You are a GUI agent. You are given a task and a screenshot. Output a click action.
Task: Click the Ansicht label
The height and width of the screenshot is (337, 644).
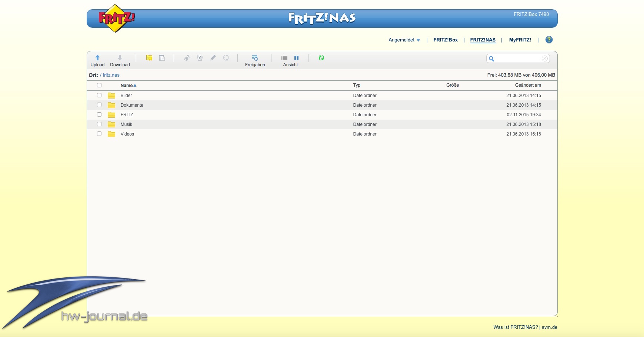tap(290, 65)
